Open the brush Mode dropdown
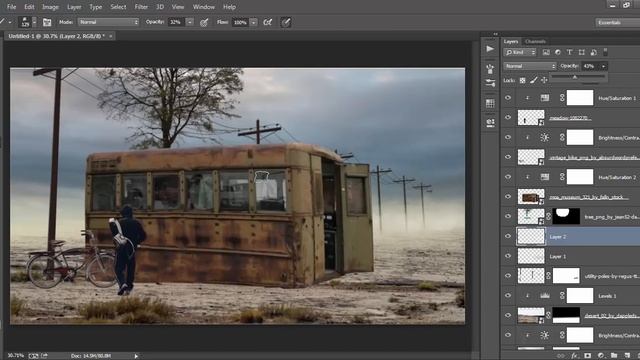Image resolution: width=640 pixels, height=360 pixels. point(109,22)
